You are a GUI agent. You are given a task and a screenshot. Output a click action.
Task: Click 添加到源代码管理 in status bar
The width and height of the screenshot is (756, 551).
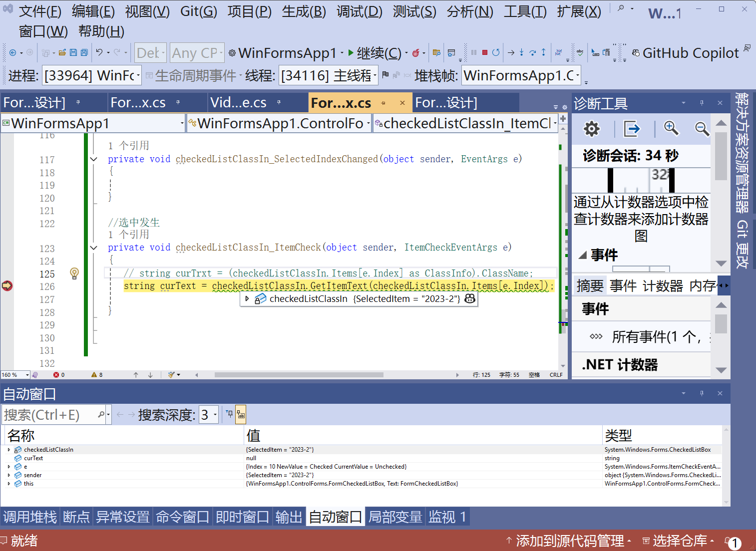click(x=569, y=541)
